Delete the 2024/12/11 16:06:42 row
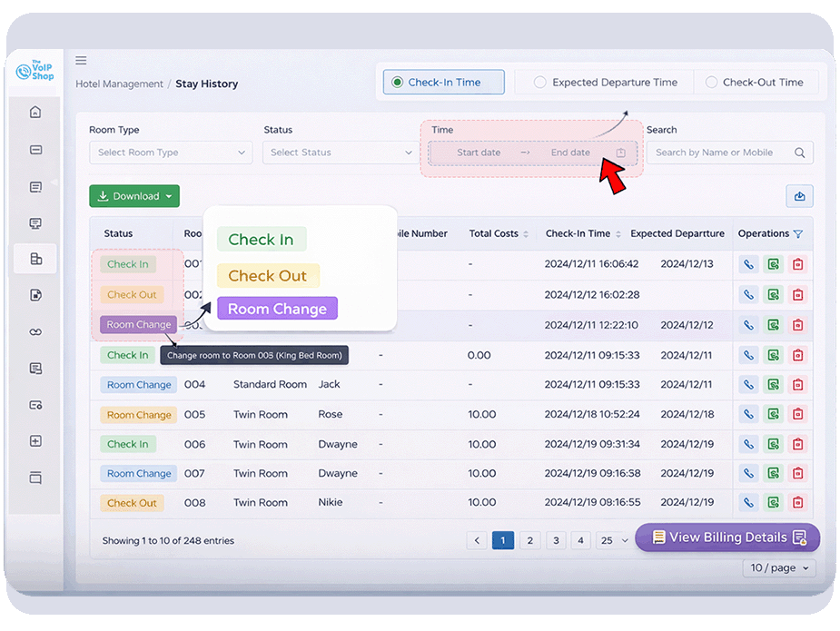Viewport: 840px width, 631px height. coord(797,264)
